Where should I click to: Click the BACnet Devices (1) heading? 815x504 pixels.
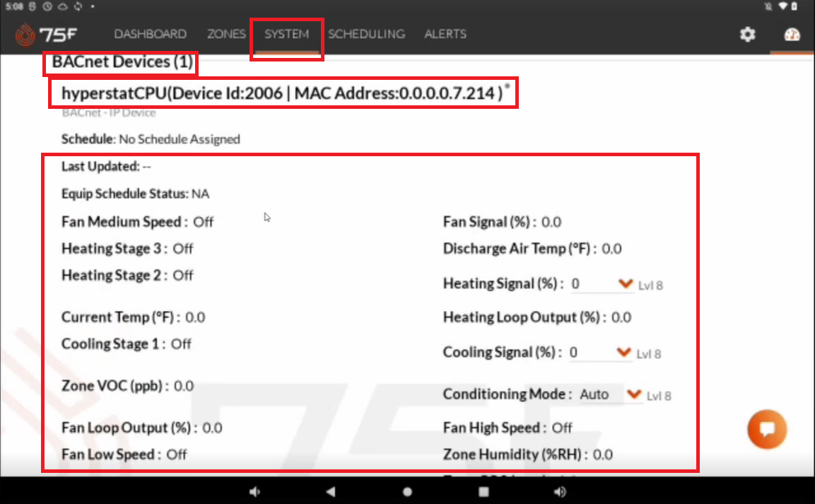point(123,61)
